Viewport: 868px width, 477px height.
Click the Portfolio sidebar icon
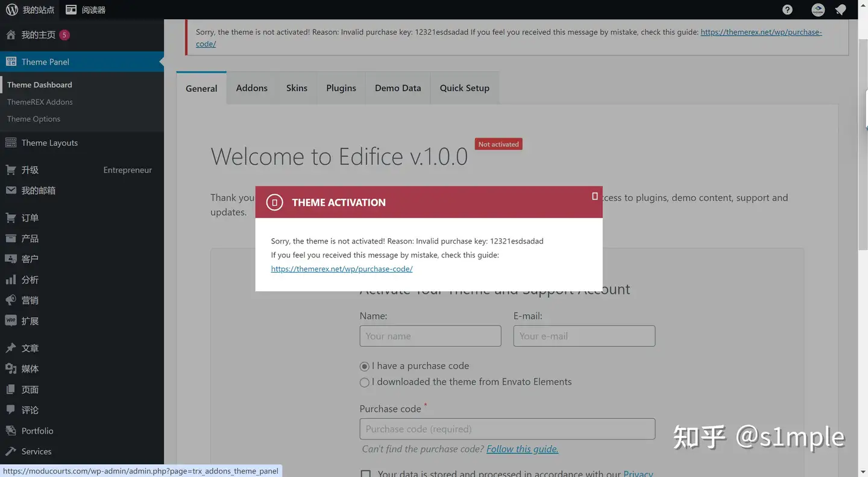click(x=11, y=431)
